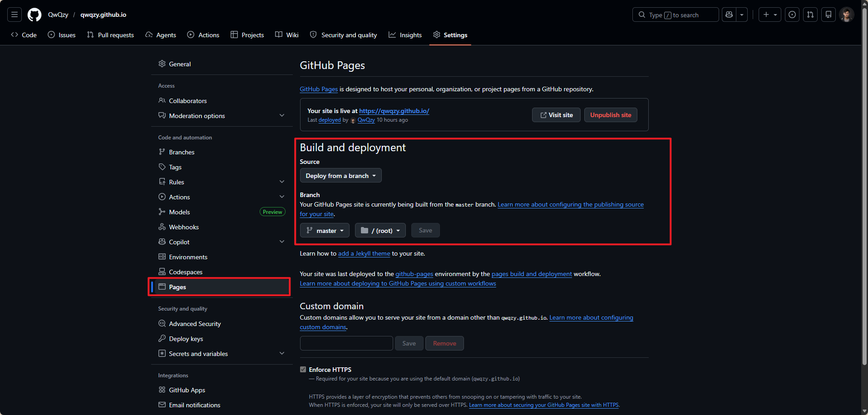Image resolution: width=868 pixels, height=415 pixels.
Task: Click the Secrets and variables asterisk icon
Action: (162, 353)
